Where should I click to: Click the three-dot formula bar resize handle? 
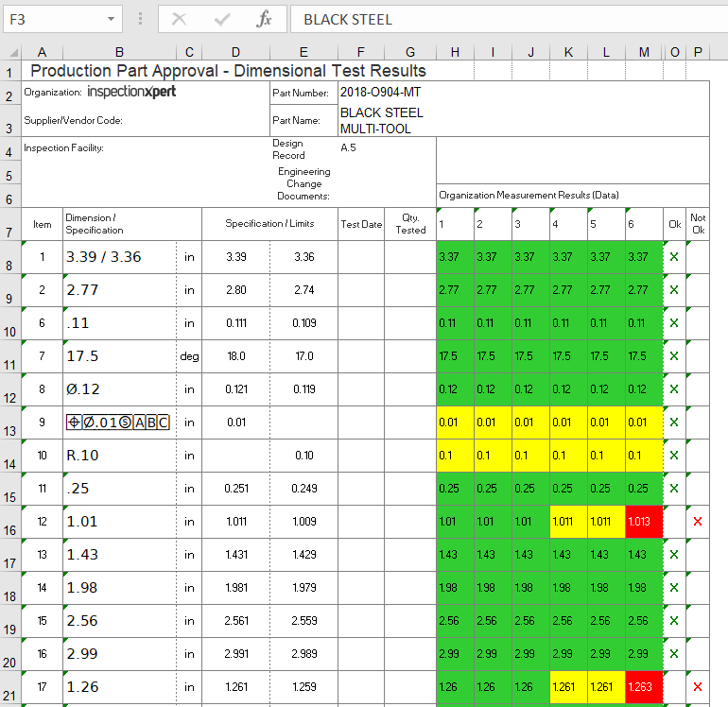point(141,19)
